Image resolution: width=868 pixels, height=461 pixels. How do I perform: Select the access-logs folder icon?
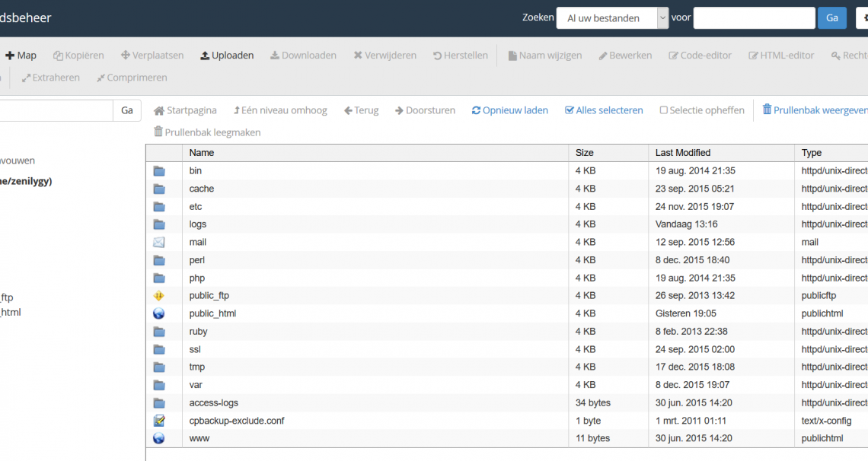[x=159, y=403]
